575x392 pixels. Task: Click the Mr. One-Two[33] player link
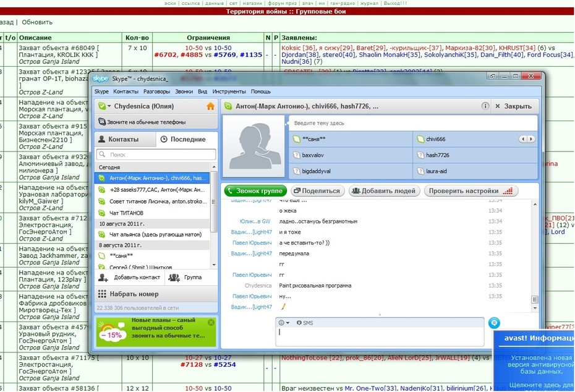(x=372, y=388)
